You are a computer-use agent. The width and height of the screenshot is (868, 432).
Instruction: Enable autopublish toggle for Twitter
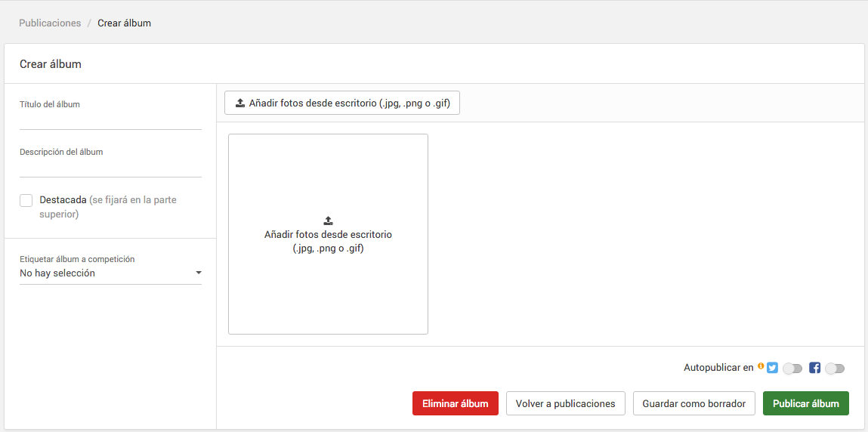point(792,369)
